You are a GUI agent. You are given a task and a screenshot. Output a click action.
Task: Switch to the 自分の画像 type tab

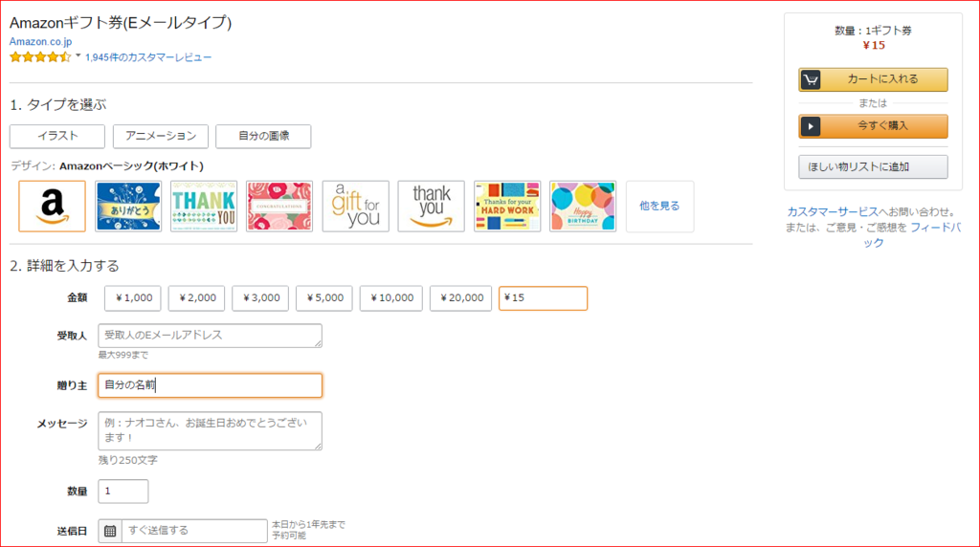tap(263, 136)
